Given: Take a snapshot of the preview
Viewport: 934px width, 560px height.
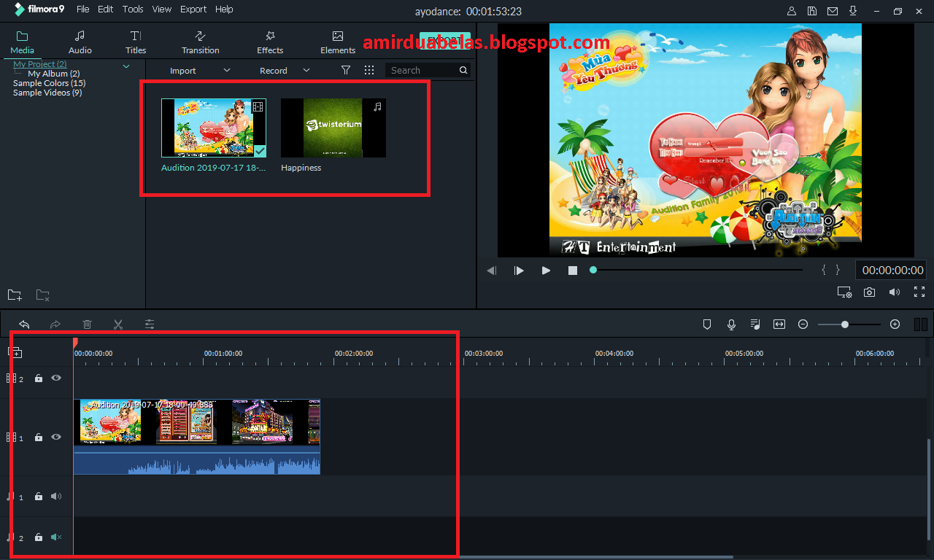Looking at the screenshot, I should click(x=870, y=292).
